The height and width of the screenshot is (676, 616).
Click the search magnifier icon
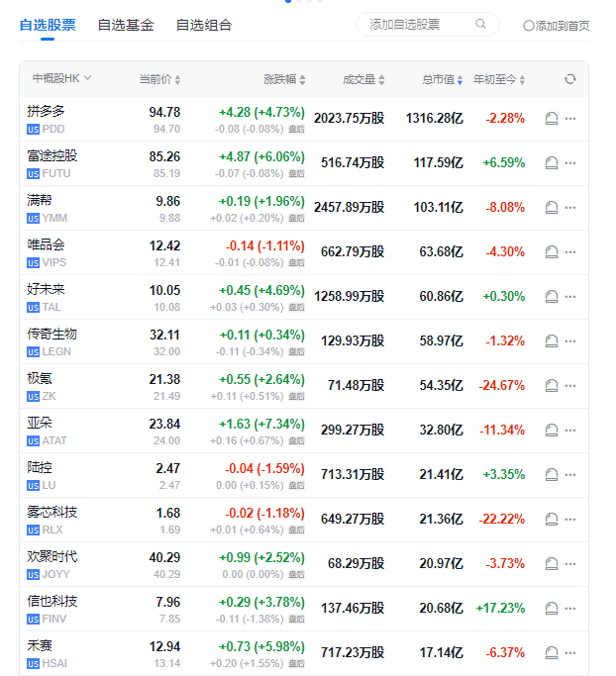[x=480, y=24]
